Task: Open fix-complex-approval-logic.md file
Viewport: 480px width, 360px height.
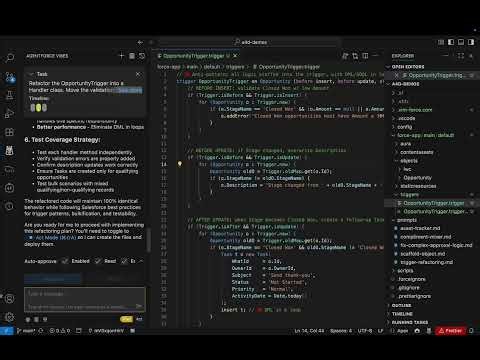Action: (x=436, y=245)
